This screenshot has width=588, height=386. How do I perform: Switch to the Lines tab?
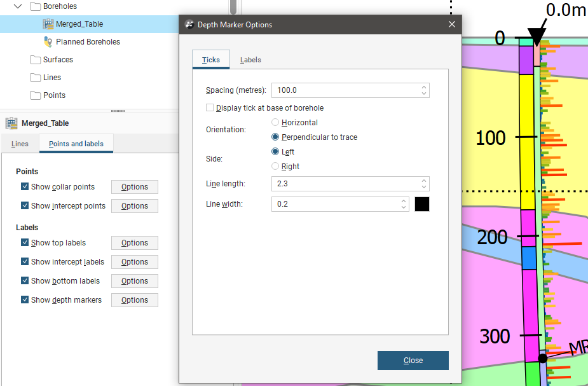tap(20, 144)
